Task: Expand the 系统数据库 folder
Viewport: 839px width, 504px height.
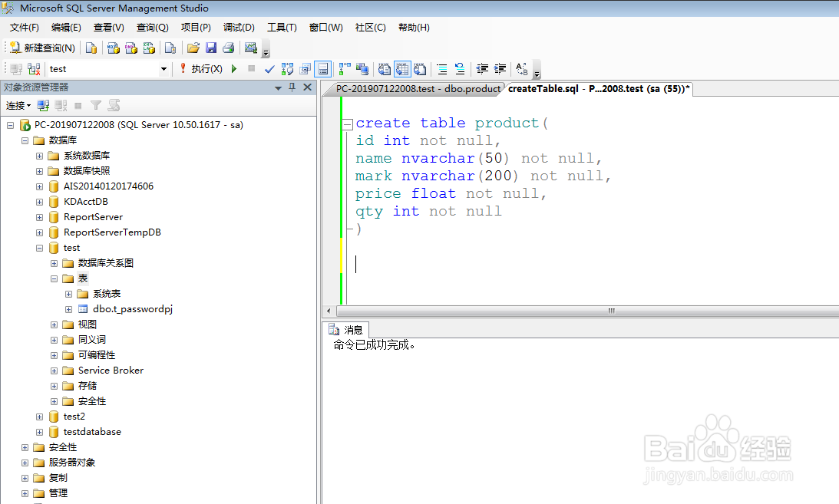Action: point(40,156)
